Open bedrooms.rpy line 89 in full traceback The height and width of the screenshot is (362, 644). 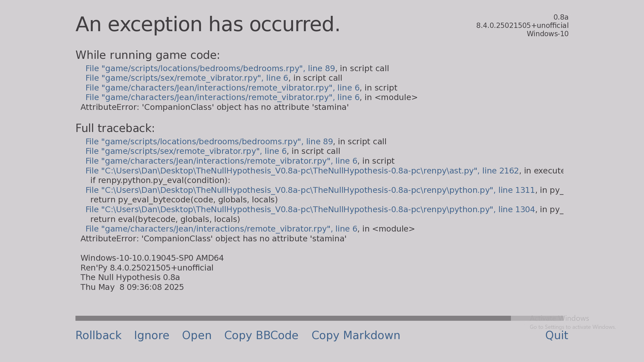point(209,142)
